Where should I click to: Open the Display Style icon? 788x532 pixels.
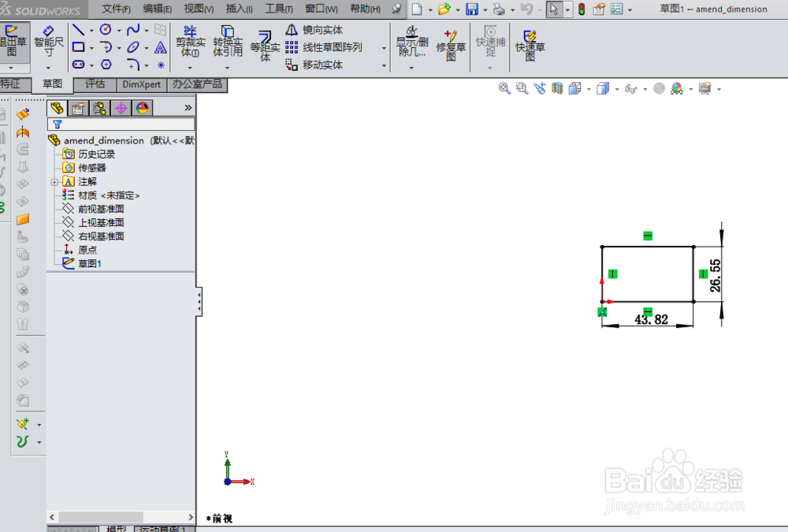point(603,88)
